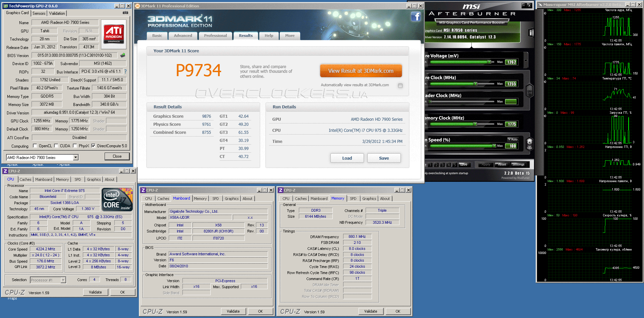Click the Core Voltage slider handle

coord(489,62)
